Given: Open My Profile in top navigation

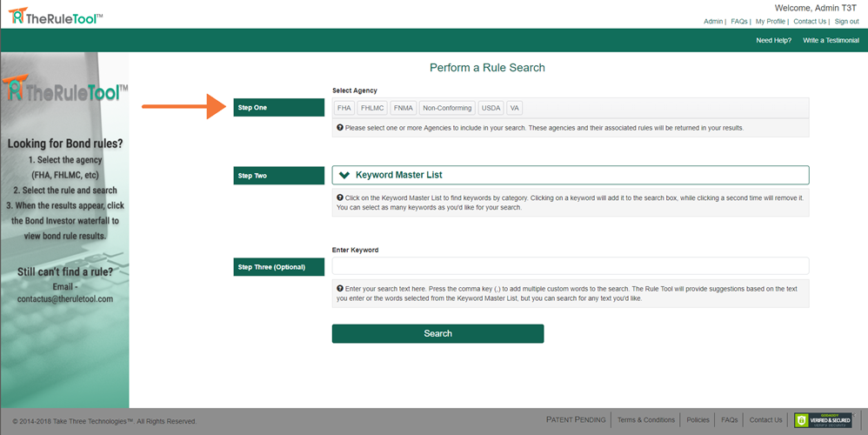Looking at the screenshot, I should coord(770,21).
